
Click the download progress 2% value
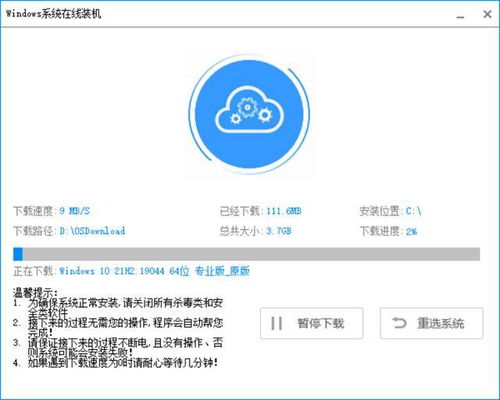[x=411, y=231]
